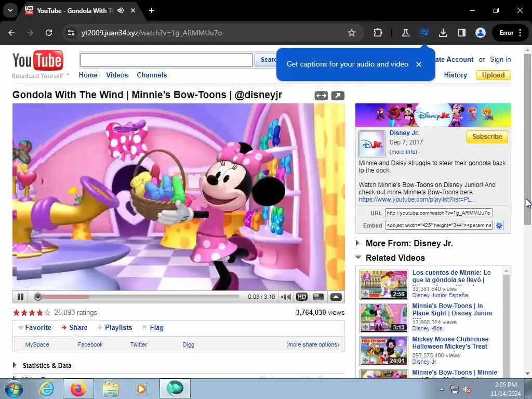Click the video seek bar handle
This screenshot has width=532, height=399.
coord(37,297)
